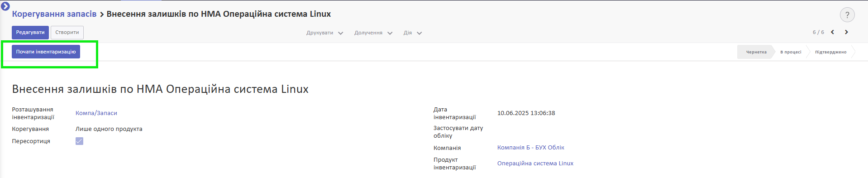
Task: Click the Створити button
Action: [x=67, y=33]
